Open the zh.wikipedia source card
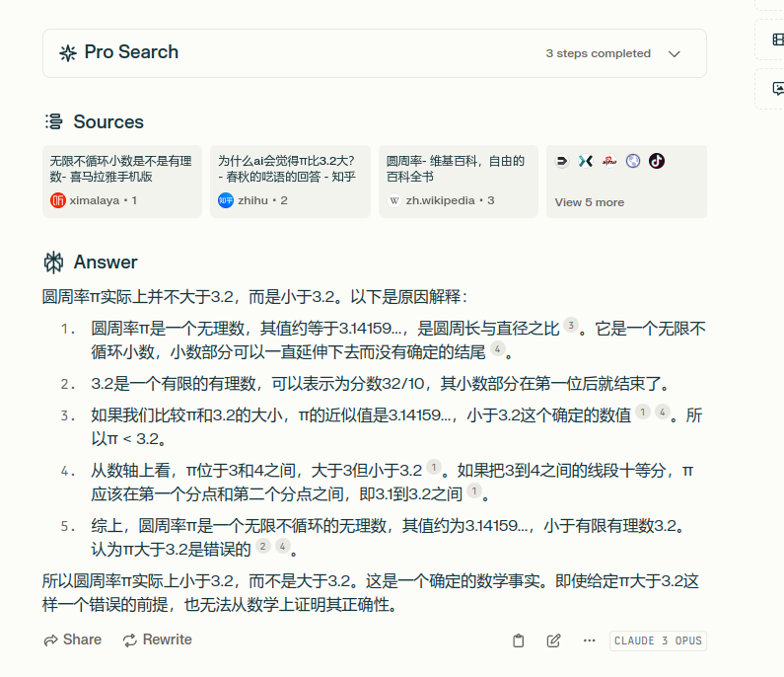This screenshot has height=677, width=784. (458, 182)
